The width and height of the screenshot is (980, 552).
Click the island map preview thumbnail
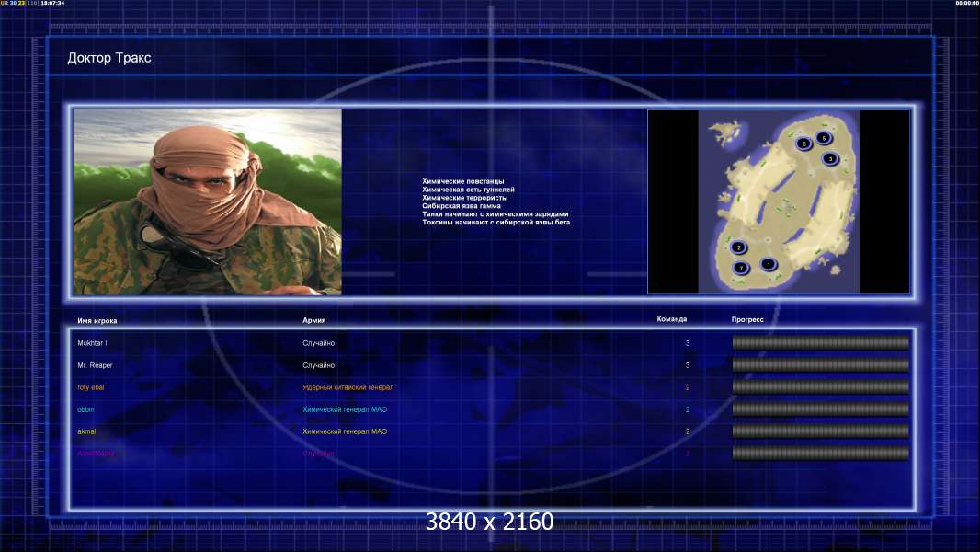point(779,201)
